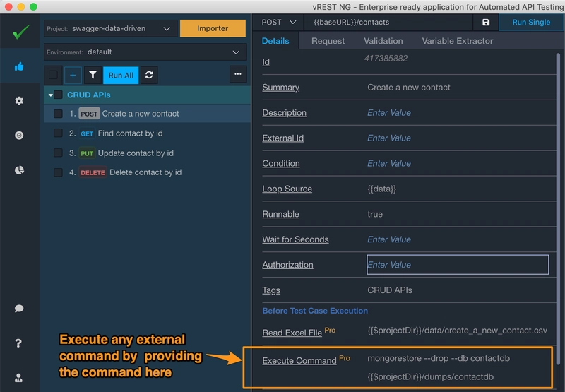Image resolution: width=565 pixels, height=392 pixels.
Task: Open the question mark help icon
Action: tap(19, 343)
